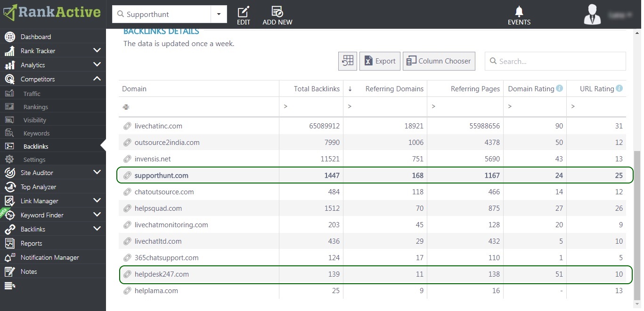Click the table Search input field
644x311 pixels.
[555, 61]
